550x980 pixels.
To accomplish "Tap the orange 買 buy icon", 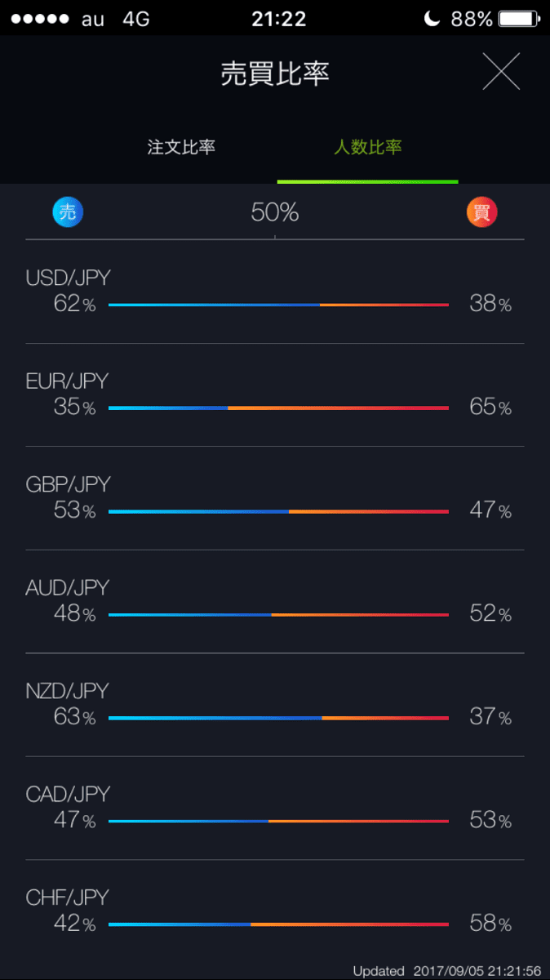I will (482, 212).
